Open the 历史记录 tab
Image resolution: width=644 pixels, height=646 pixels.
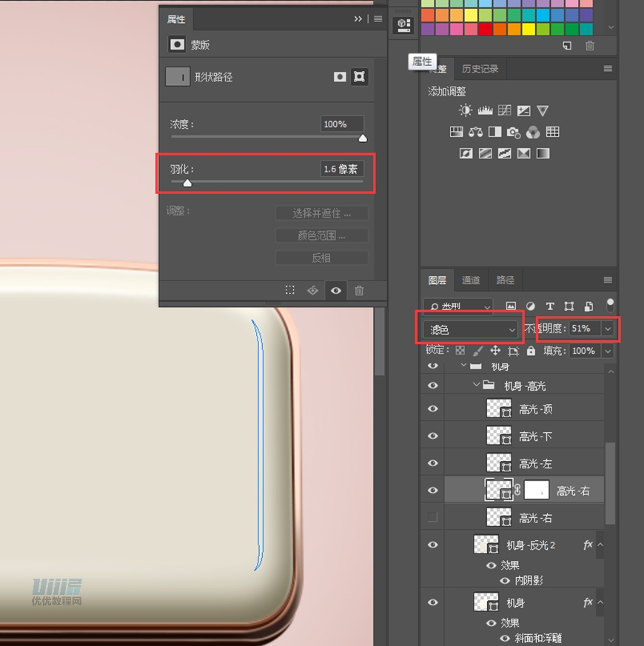[480, 69]
